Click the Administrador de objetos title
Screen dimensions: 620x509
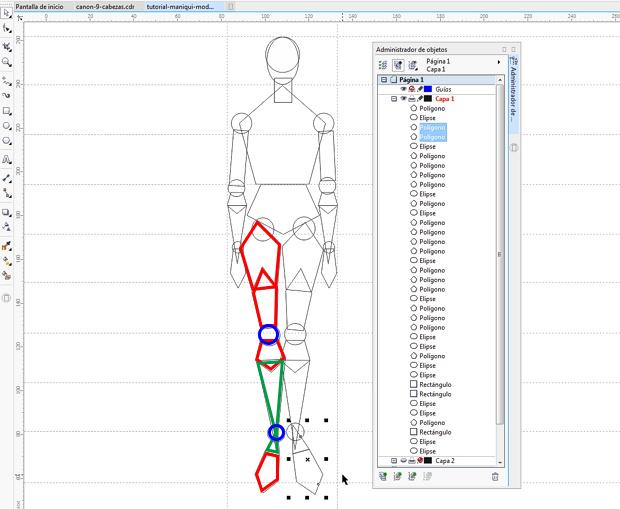pos(412,49)
